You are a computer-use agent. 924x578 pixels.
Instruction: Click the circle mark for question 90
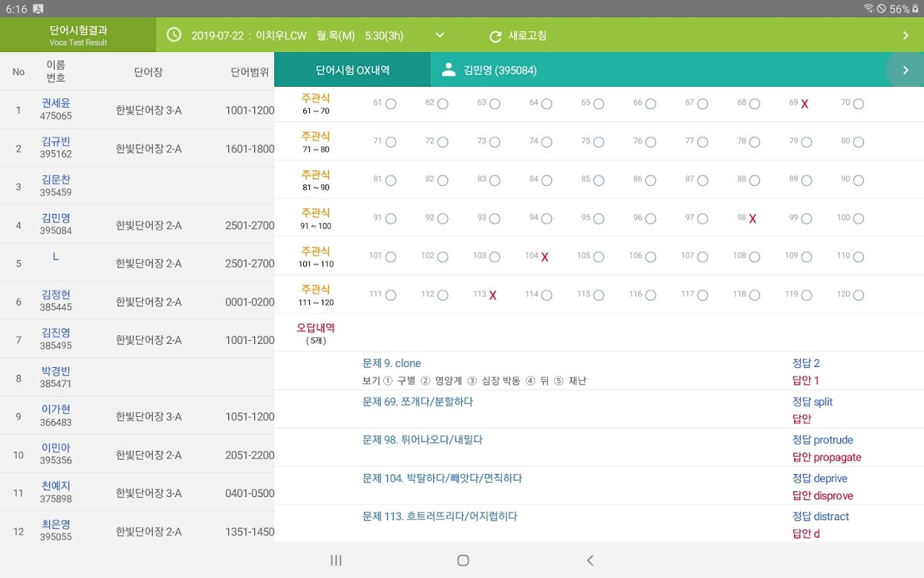point(858,181)
